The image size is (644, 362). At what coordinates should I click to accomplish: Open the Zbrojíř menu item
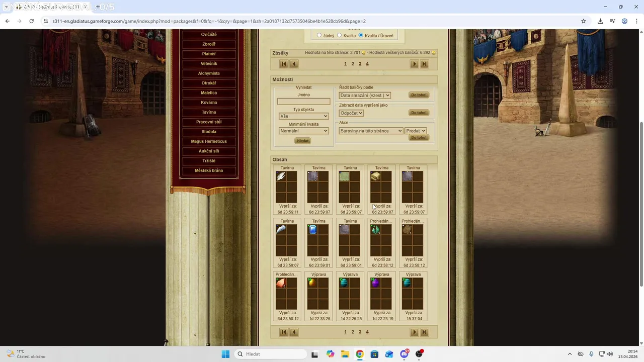(x=209, y=44)
